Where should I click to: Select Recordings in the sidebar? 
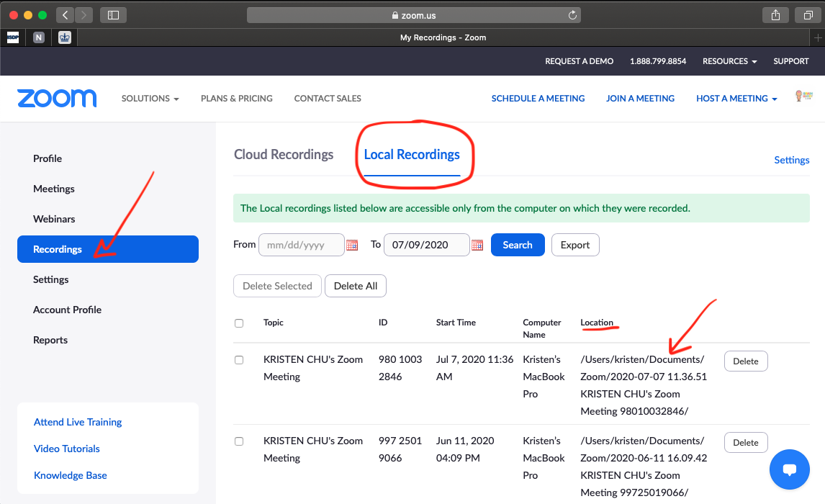[x=108, y=249]
